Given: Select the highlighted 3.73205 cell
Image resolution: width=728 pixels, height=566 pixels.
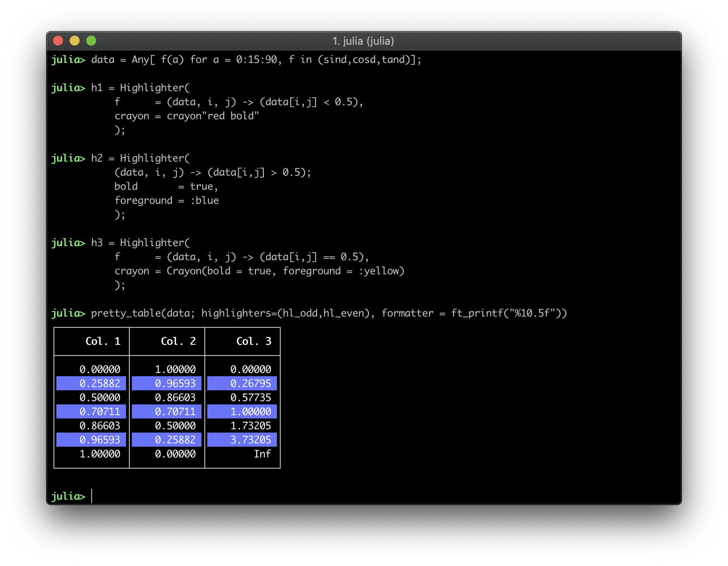Looking at the screenshot, I should 250,440.
